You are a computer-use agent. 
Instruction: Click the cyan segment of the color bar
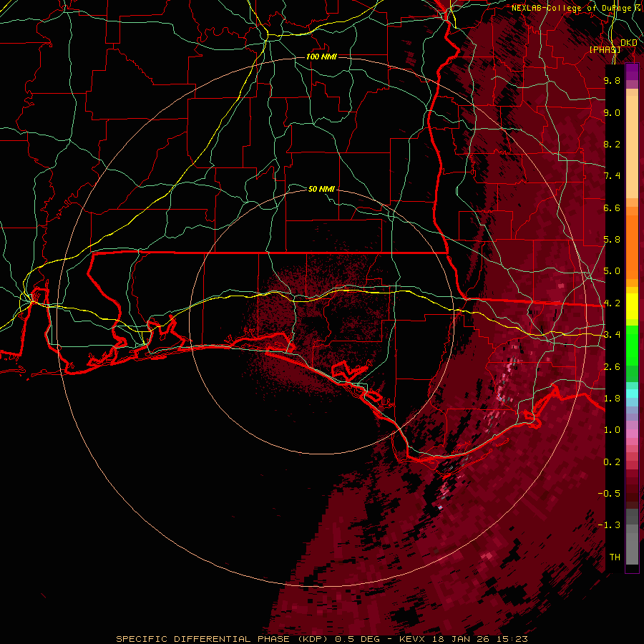(x=632, y=394)
